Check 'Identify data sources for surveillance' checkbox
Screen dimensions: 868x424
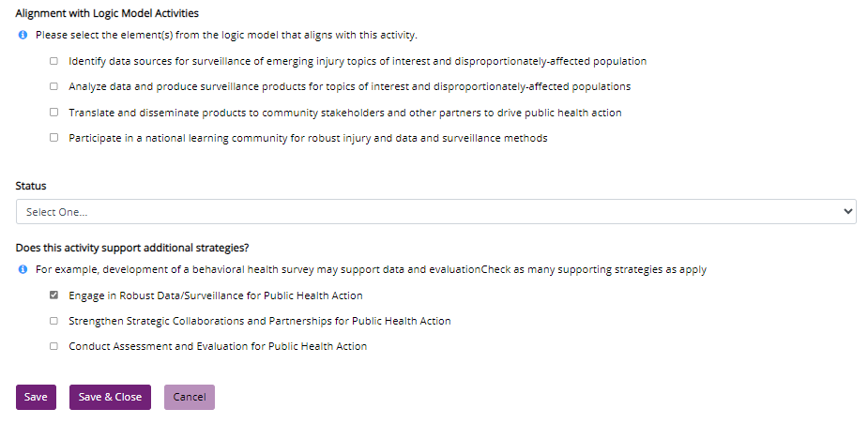coord(53,62)
